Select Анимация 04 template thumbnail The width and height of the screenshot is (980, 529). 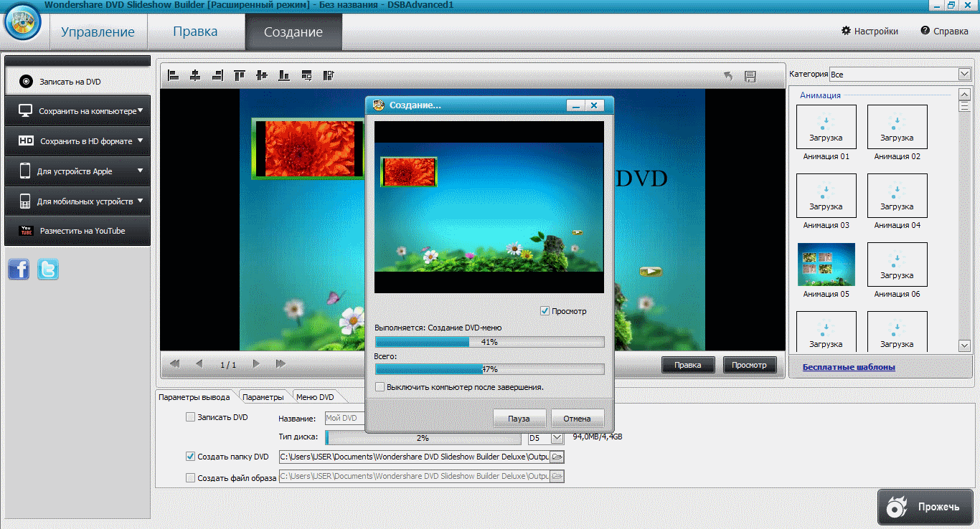(897, 196)
